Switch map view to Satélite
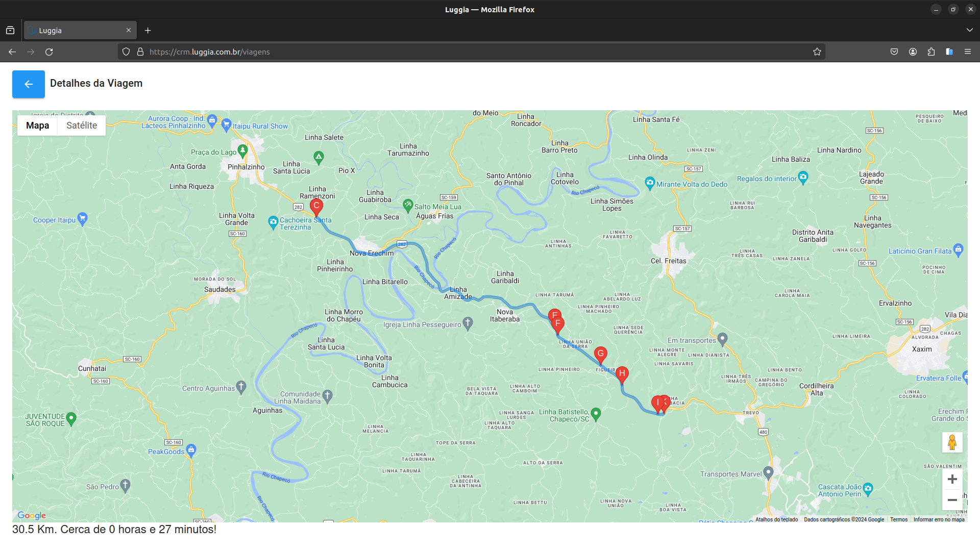 (x=82, y=126)
